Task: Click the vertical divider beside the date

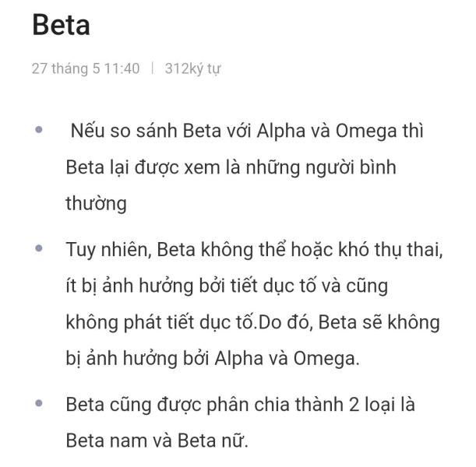Action: click(x=153, y=68)
